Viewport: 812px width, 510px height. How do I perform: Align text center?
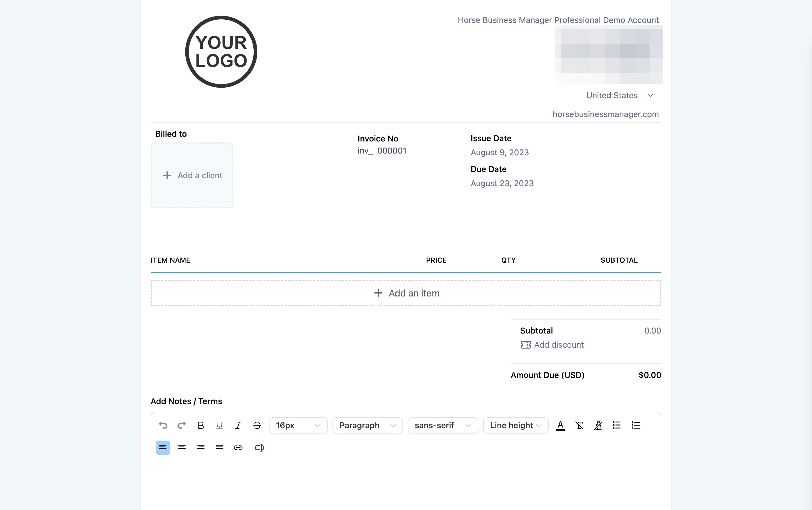click(182, 448)
